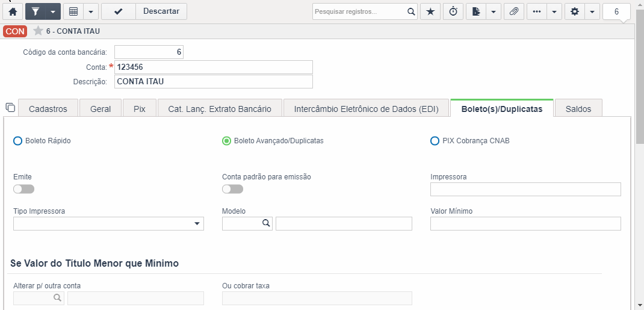
Task: Click the Modelo description field
Action: (x=344, y=223)
